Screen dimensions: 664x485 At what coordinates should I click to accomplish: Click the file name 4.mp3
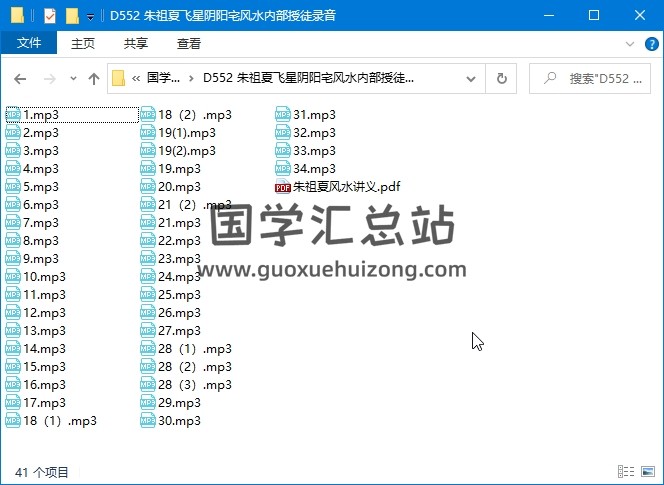[x=41, y=169]
